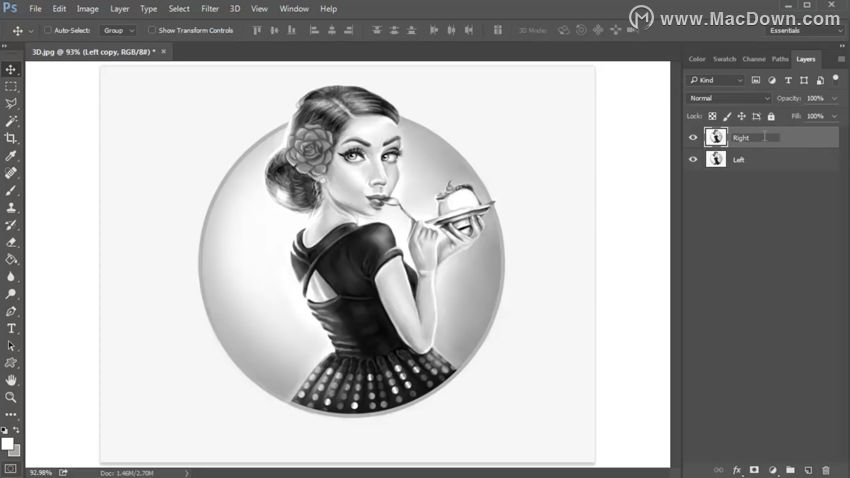Toggle lock transparent pixels
This screenshot has width=850, height=478.
[x=712, y=116]
